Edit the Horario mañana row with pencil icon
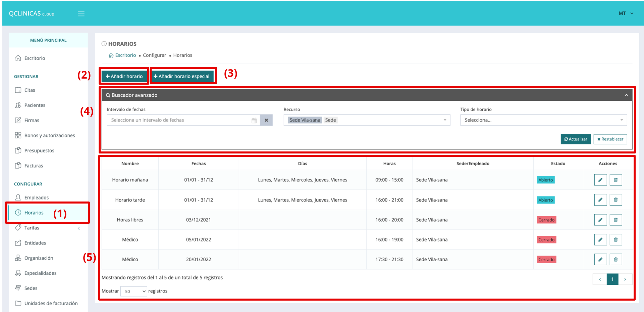This screenshot has width=644, height=312. pos(600,180)
